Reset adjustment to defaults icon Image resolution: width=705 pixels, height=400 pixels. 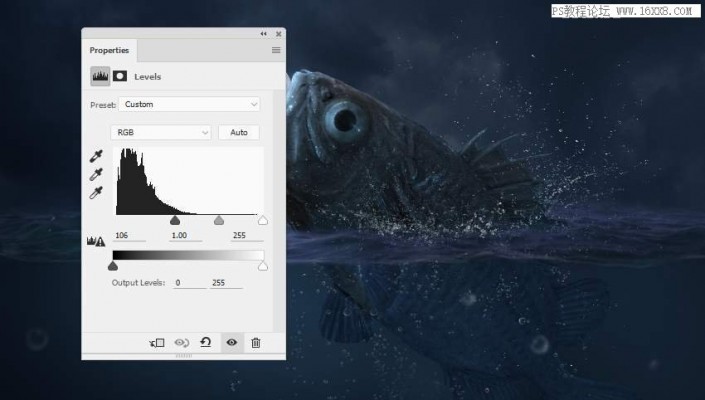[205, 342]
